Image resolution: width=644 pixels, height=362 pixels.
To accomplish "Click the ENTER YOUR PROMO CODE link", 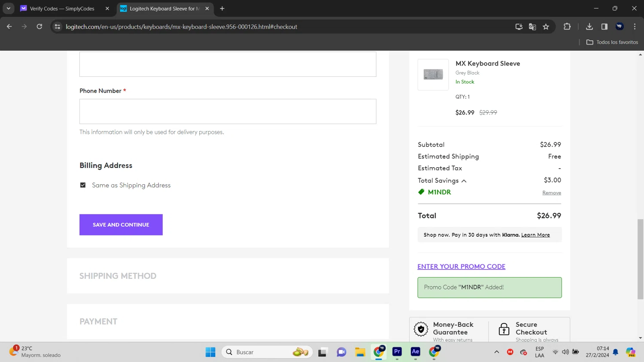I will coord(462,266).
